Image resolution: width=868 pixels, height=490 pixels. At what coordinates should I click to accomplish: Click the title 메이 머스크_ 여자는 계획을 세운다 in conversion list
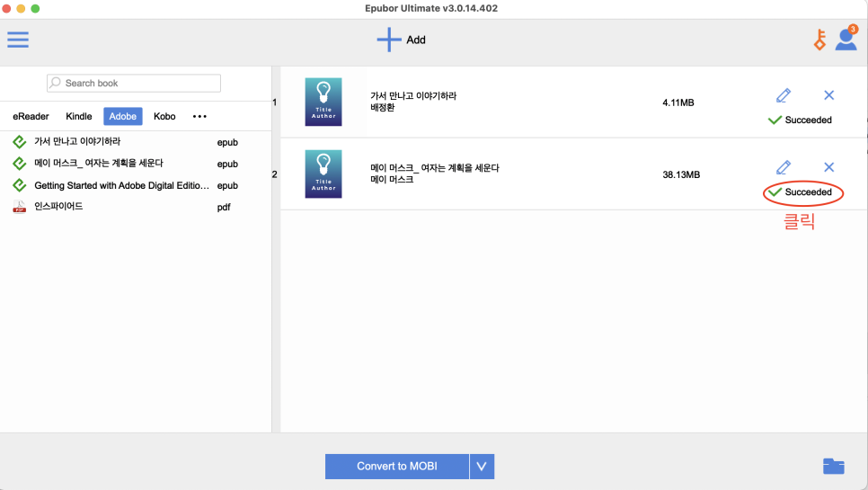coord(435,168)
